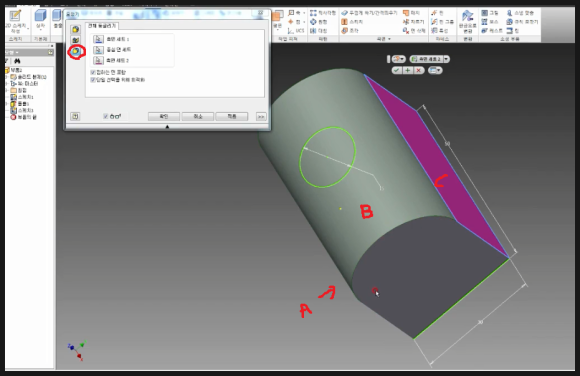Expand the Solid Bodies node
Image resolution: width=580 pixels, height=376 pixels.
(6, 77)
